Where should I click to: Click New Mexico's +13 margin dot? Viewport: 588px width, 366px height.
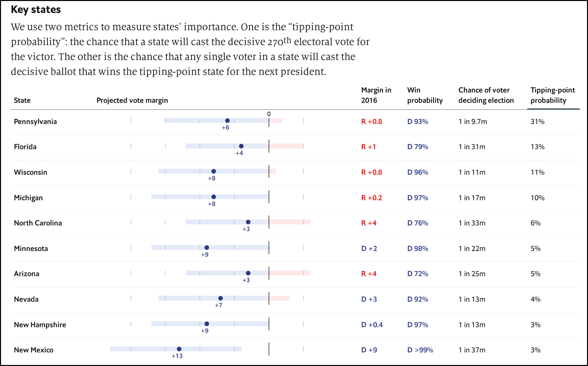[179, 349]
